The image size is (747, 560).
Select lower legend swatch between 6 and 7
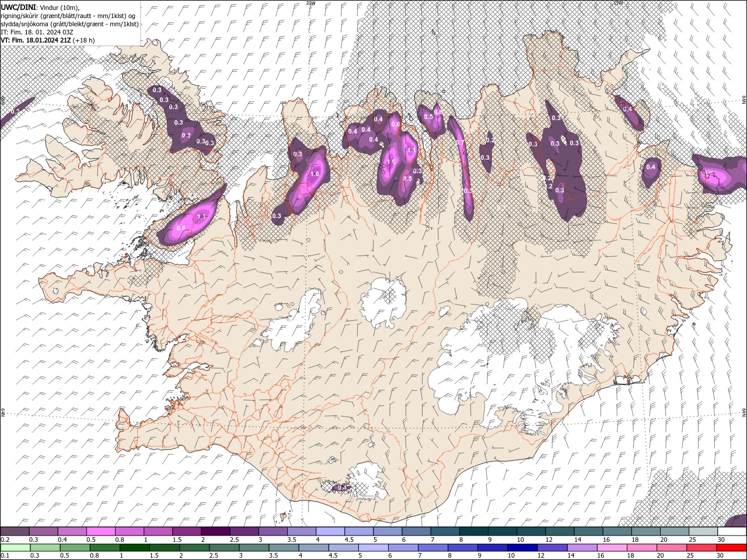pyautogui.click(x=403, y=548)
